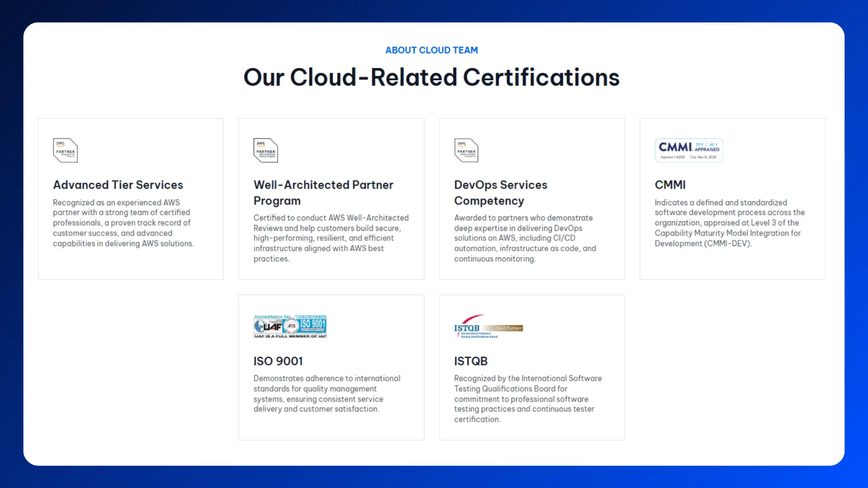Click the "DevOps Services Competency" title

(x=500, y=192)
